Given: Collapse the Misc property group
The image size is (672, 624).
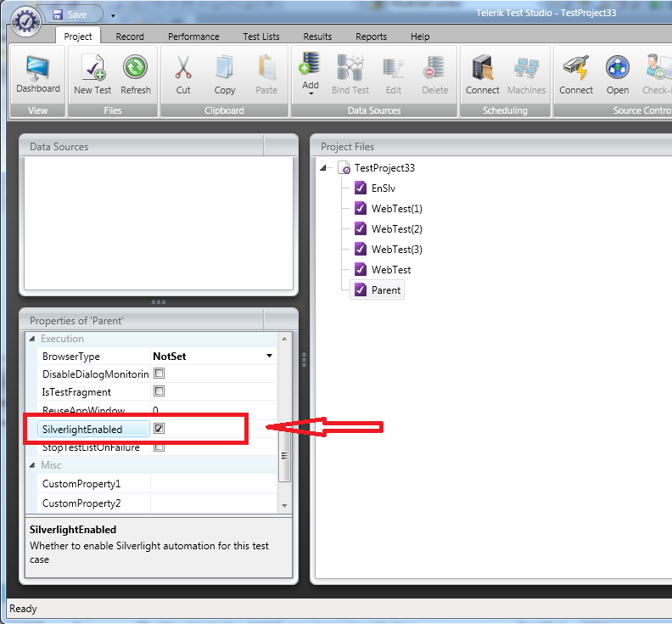Looking at the screenshot, I should click(32, 465).
